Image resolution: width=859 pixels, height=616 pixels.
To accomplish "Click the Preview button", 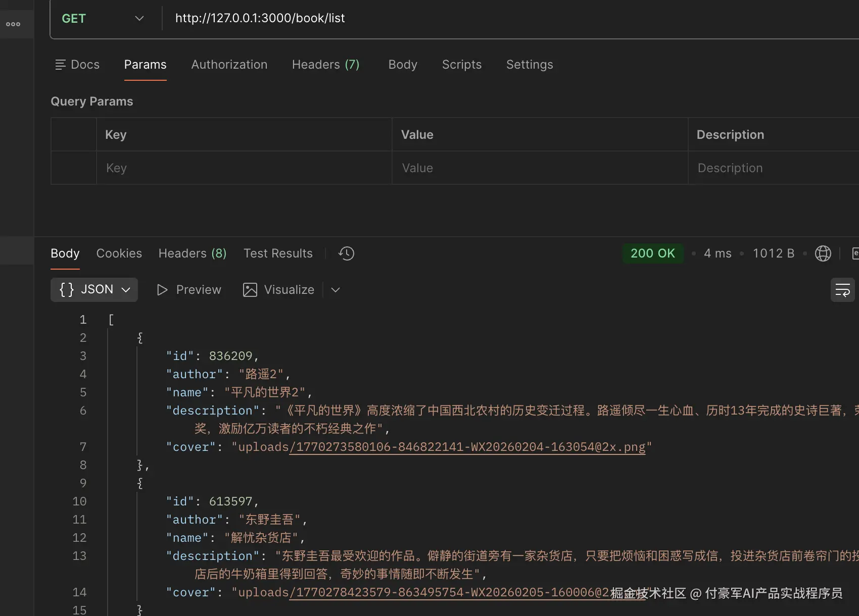I will 189,290.
